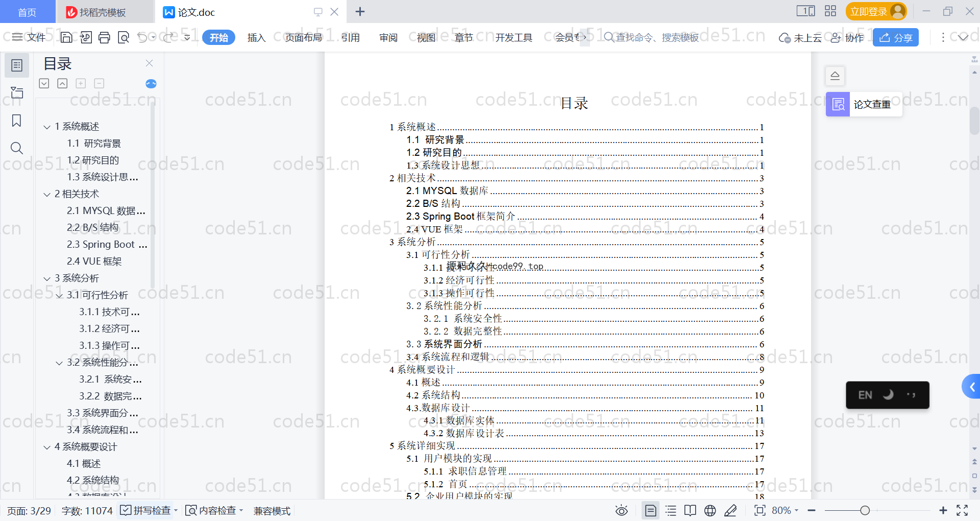980x521 pixels.
Task: Close the 目录 navigation pane
Action: (150, 63)
